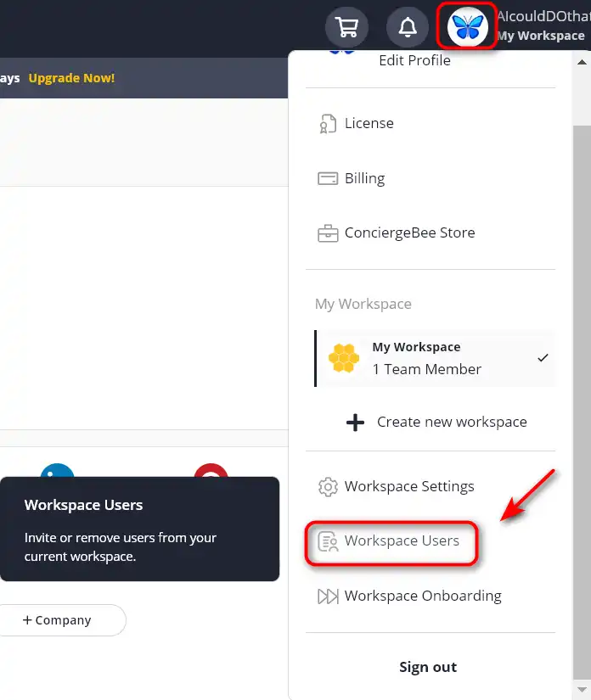Open Workspace Onboarding
This screenshot has width=591, height=700.
(x=423, y=596)
